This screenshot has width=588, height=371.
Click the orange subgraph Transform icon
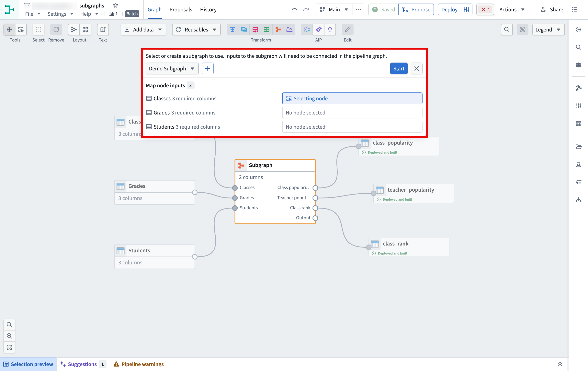click(278, 30)
